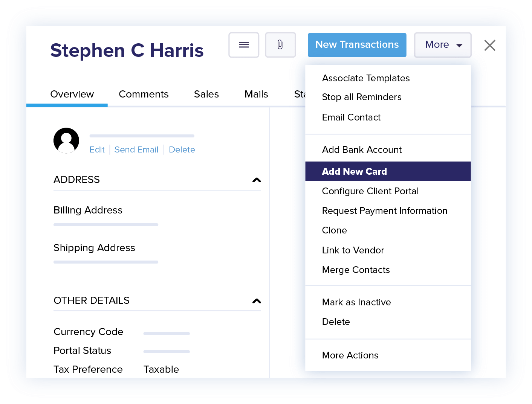Screen dimensions: 532x404
Task: Collapse the OTHER DETAILS section
Action: click(257, 301)
